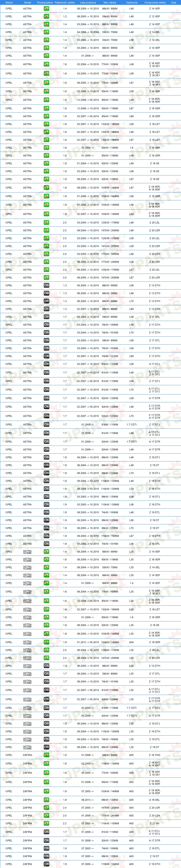181x868 pixels.
Task: Click PB icon in Astra Z 20 LEH L48 row
Action: pos(46,254)
